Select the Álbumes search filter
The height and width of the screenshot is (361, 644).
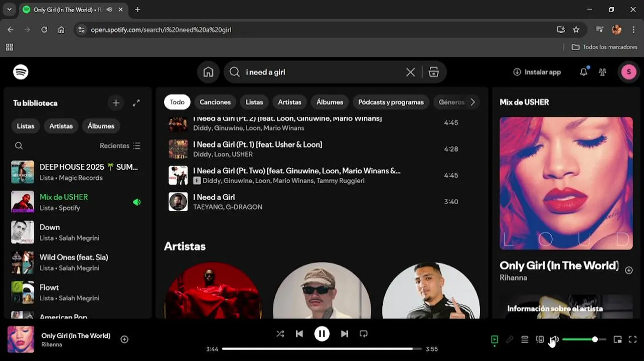click(x=330, y=102)
